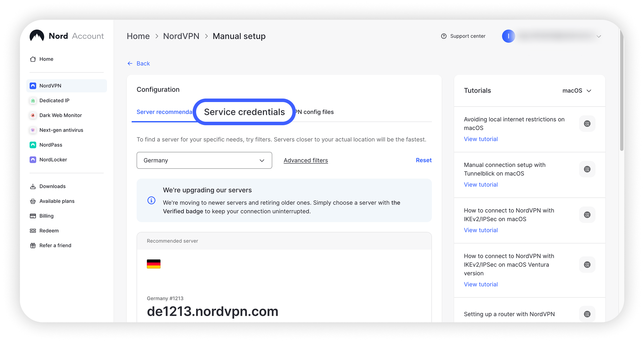Click the NordLocker icon

pyautogui.click(x=33, y=160)
